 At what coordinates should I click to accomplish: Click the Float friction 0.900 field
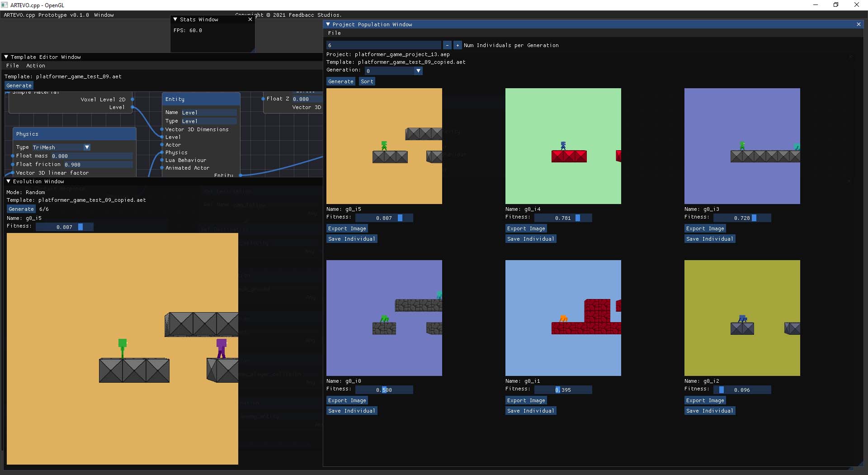(x=98, y=165)
